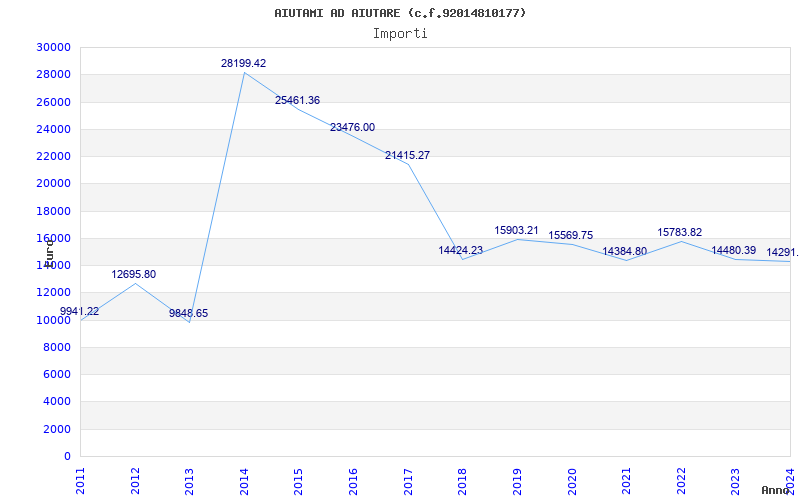Click the data label 12695.80
Image resolution: width=800 pixels, height=500 pixels.
[x=134, y=274]
